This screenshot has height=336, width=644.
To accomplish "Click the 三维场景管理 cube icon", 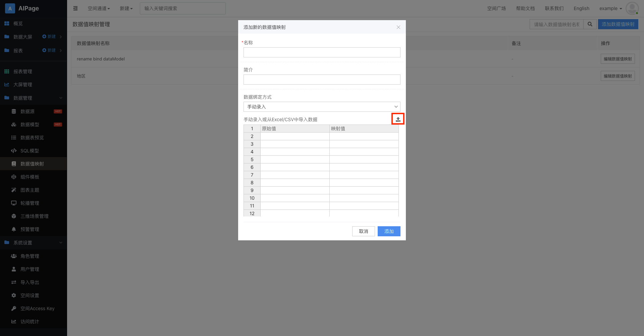I will 14,216.
